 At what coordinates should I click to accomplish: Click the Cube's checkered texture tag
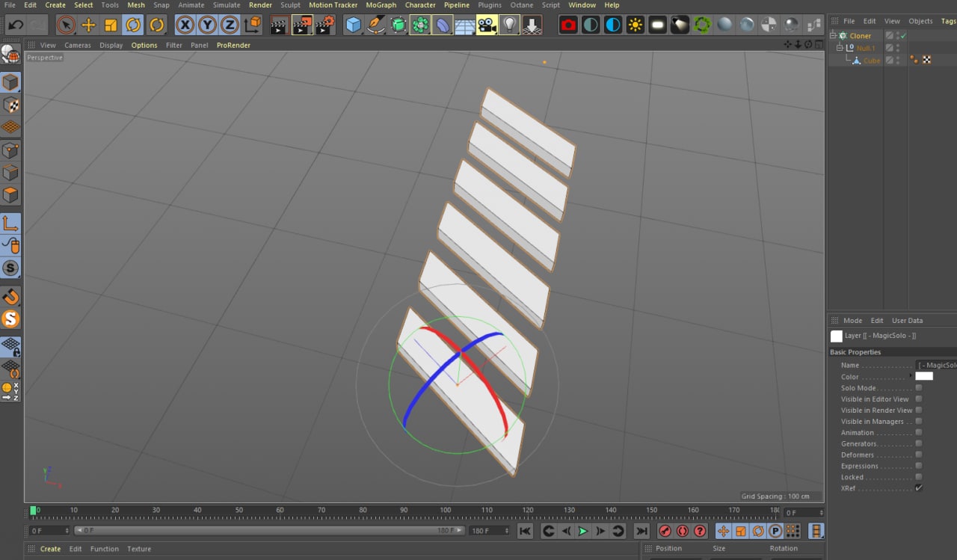[927, 60]
